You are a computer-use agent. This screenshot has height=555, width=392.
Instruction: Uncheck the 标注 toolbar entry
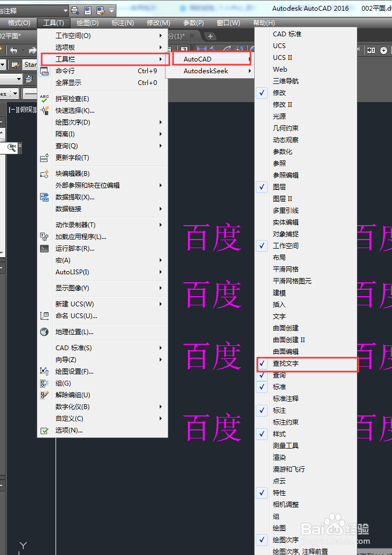pos(306,411)
